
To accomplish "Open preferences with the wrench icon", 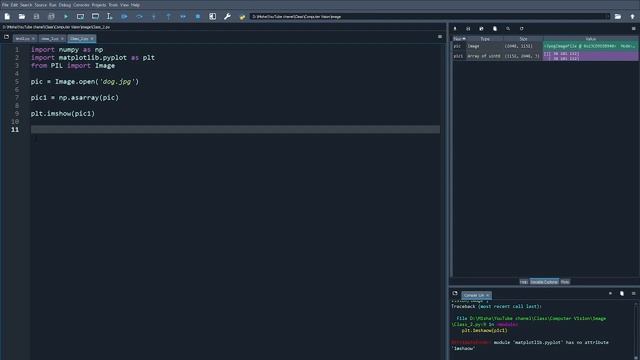I will coord(227,17).
